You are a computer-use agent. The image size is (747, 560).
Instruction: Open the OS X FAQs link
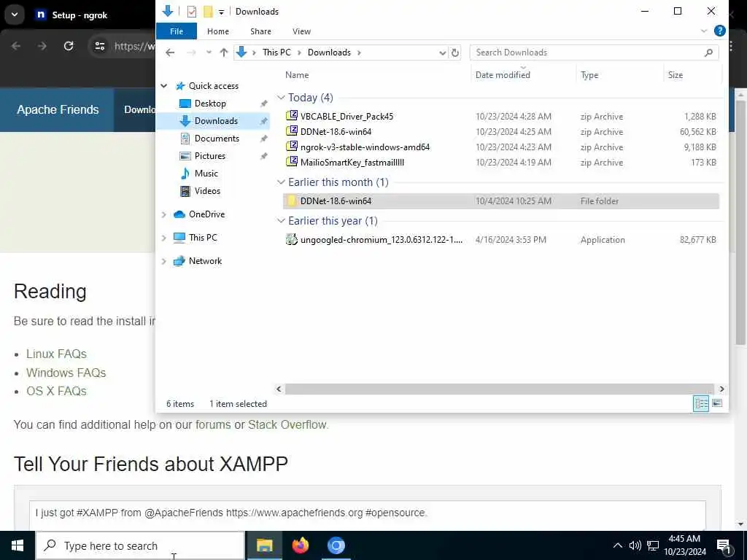(x=56, y=391)
